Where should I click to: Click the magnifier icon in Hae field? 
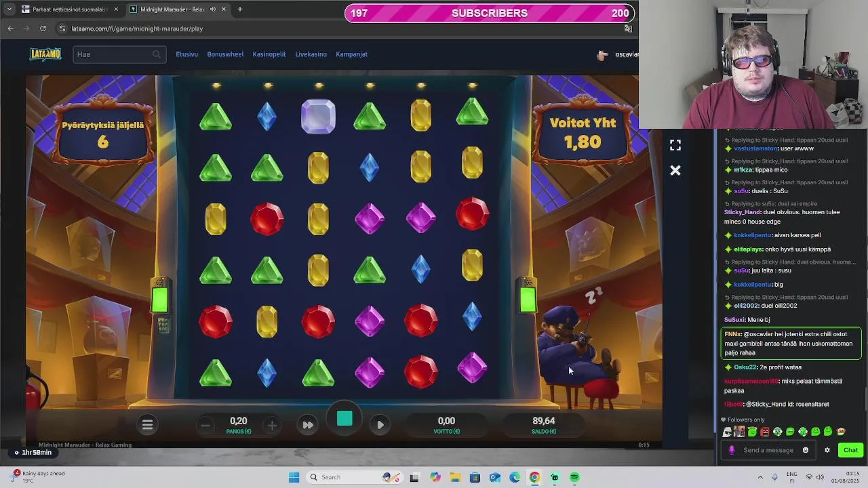pos(157,54)
